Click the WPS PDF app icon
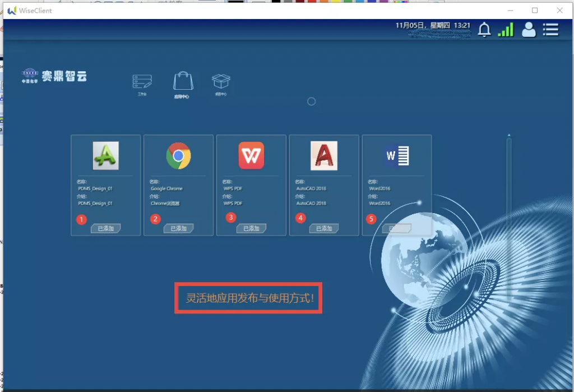This screenshot has width=574, height=392. point(251,156)
